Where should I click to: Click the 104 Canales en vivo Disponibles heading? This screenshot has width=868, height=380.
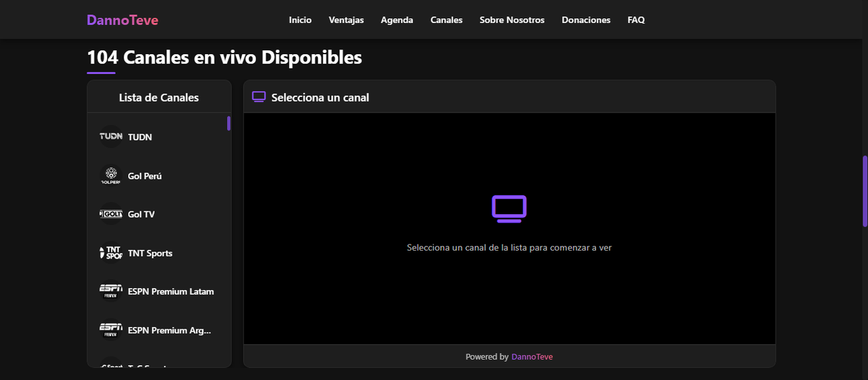(224, 58)
